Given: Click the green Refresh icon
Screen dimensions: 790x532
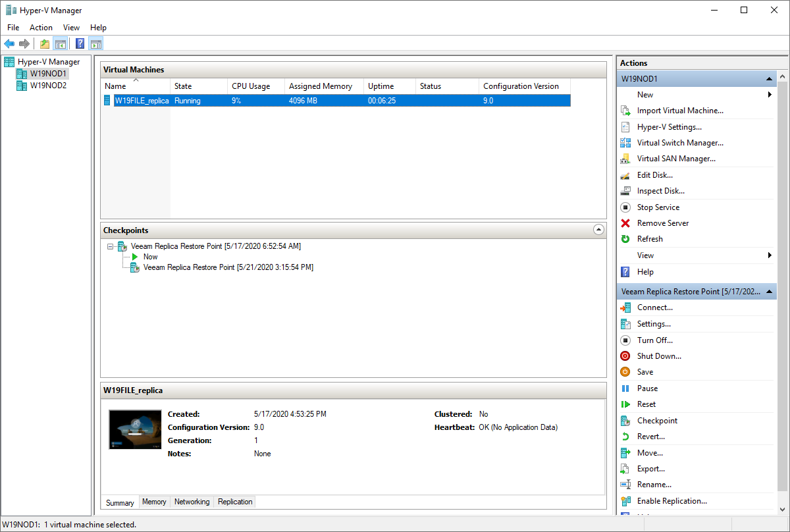Looking at the screenshot, I should click(x=625, y=239).
